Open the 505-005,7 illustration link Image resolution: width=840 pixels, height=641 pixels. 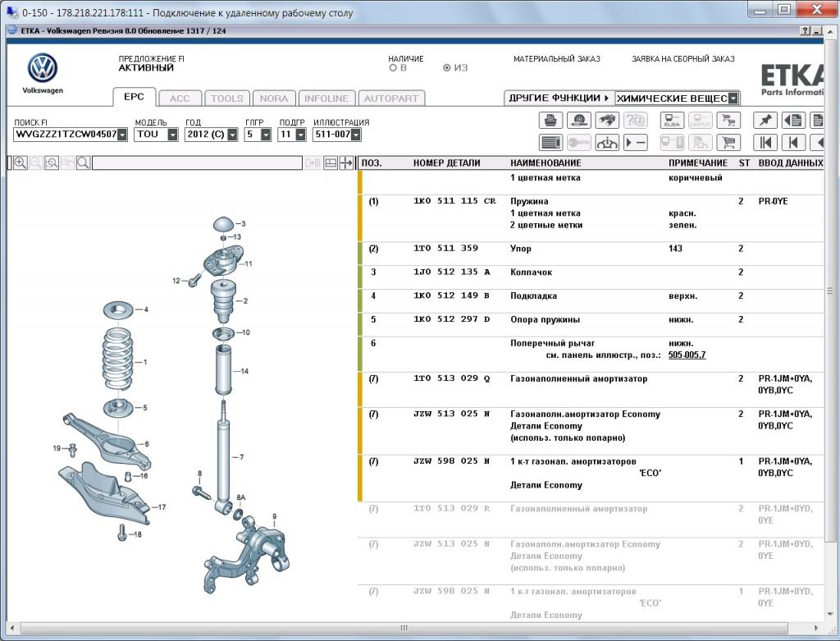687,355
